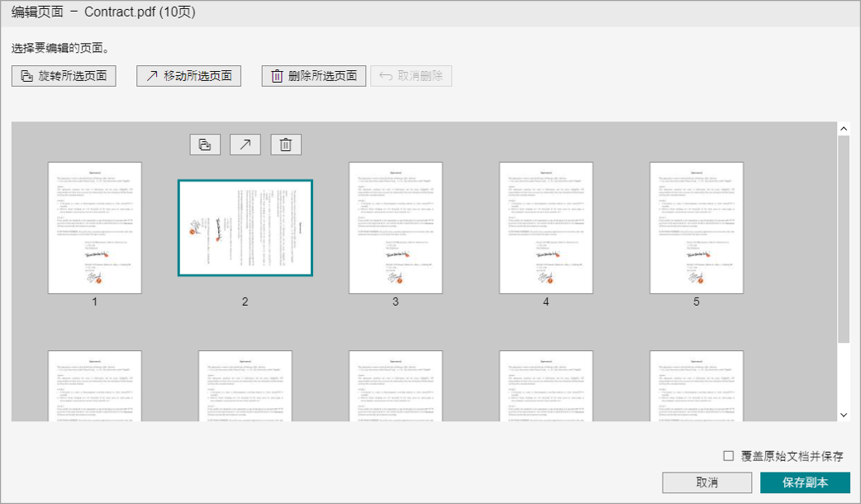Screen dimensions: 861x504
Task: Click the rotate icon above page 2
Action: pyautogui.click(x=205, y=145)
